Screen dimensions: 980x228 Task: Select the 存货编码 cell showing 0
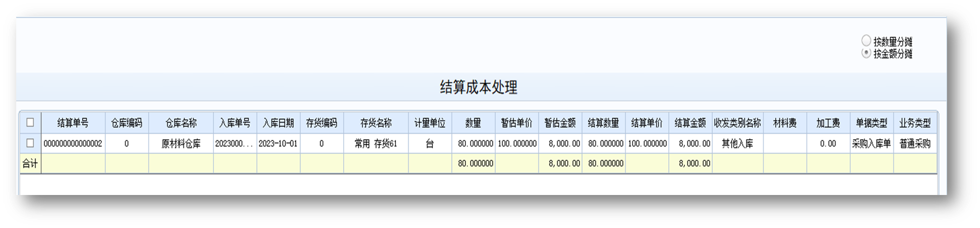pos(322,144)
